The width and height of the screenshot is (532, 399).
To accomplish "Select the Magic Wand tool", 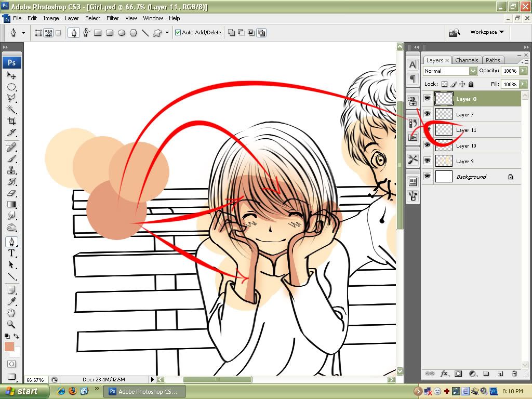I will pyautogui.click(x=11, y=109).
